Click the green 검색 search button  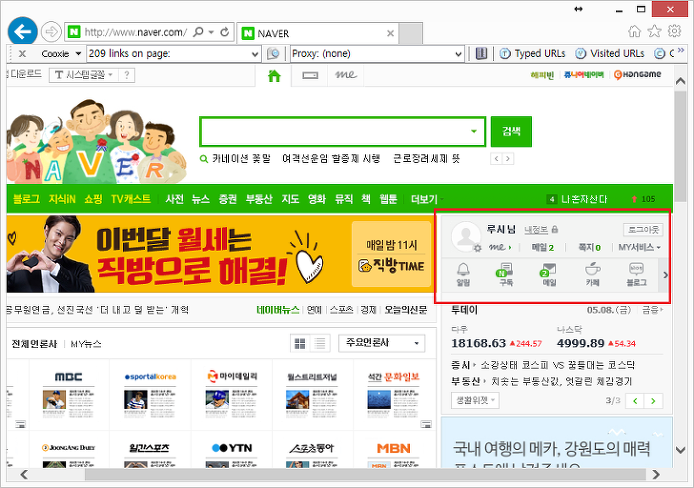click(511, 131)
